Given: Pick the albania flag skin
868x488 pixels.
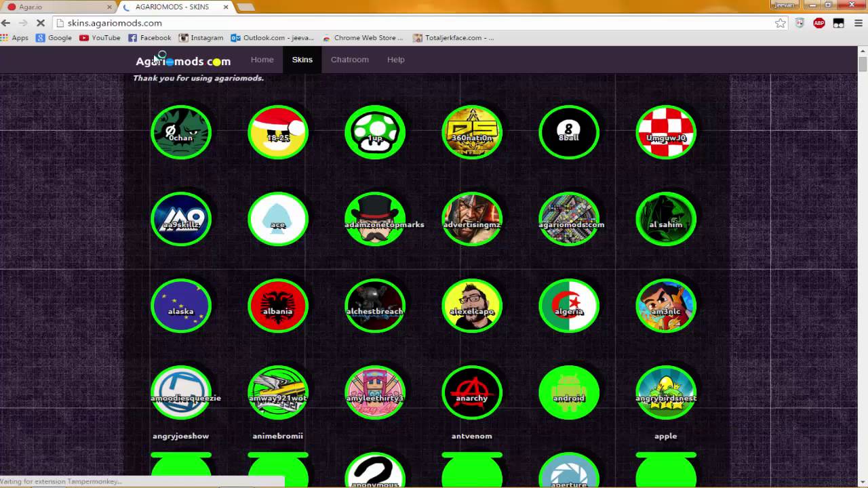Looking at the screenshot, I should (278, 306).
